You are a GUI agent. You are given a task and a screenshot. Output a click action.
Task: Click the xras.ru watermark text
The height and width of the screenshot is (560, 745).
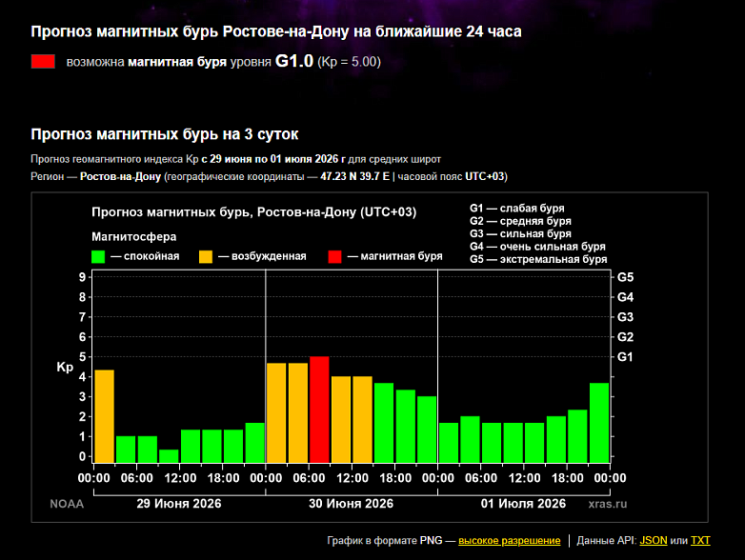tap(608, 504)
